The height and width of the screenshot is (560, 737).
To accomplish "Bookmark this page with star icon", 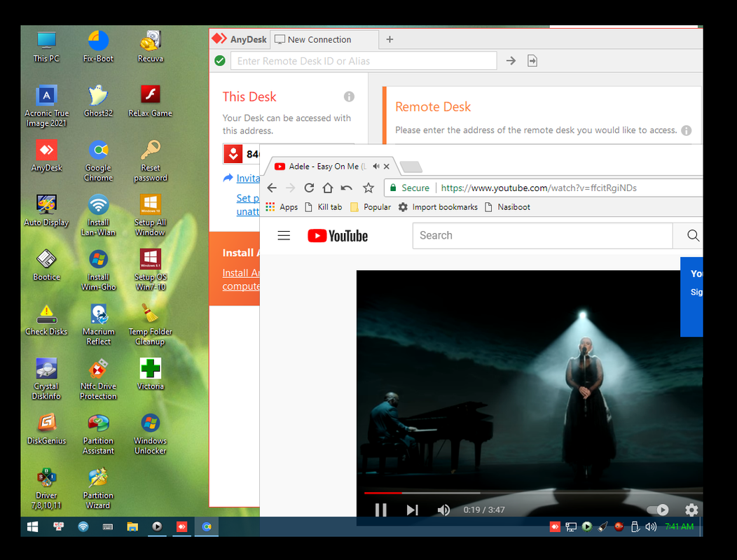I will (x=368, y=188).
